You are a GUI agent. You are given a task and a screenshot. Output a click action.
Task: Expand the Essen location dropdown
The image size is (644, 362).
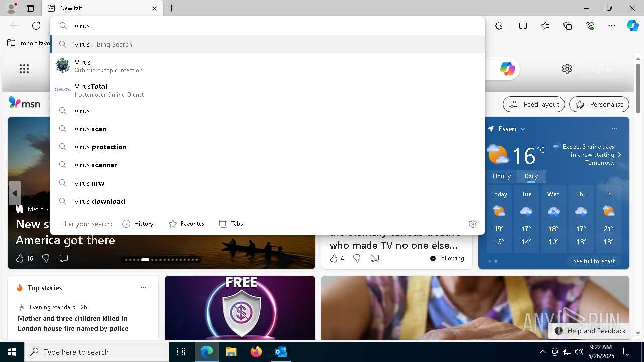[523, 129]
